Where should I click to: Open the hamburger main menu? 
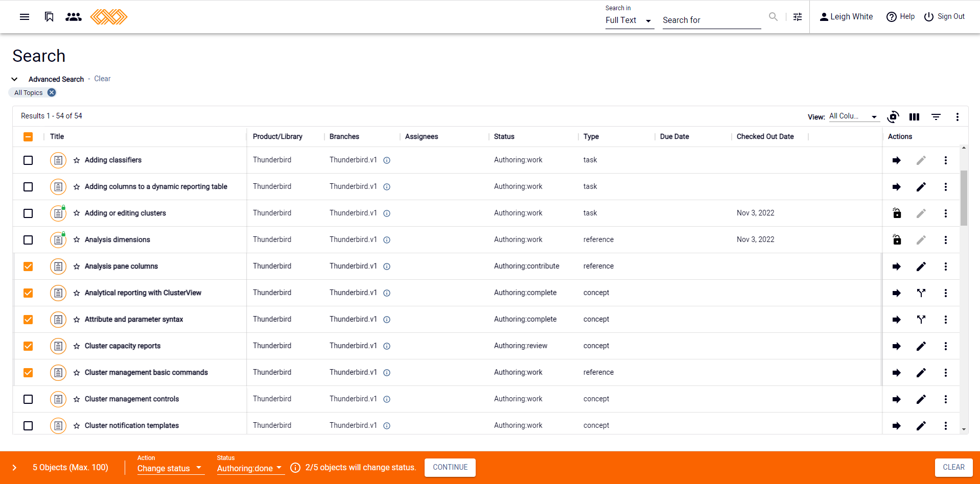coord(25,17)
